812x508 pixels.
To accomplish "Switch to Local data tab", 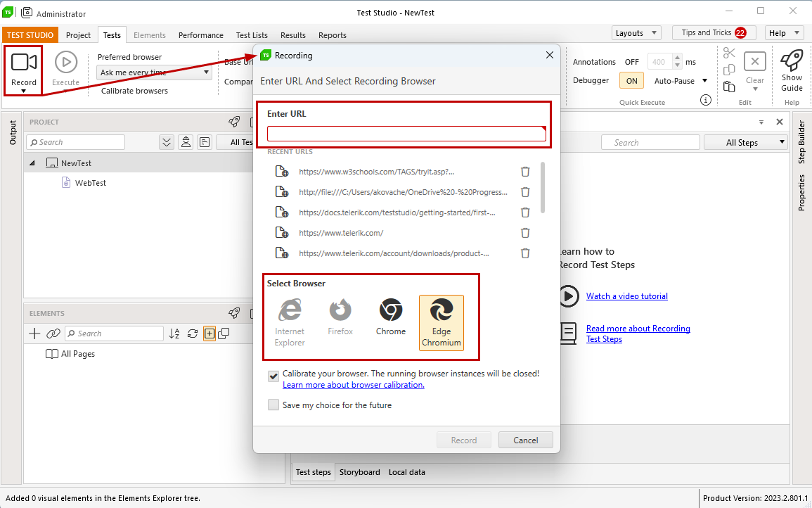I will coord(407,472).
